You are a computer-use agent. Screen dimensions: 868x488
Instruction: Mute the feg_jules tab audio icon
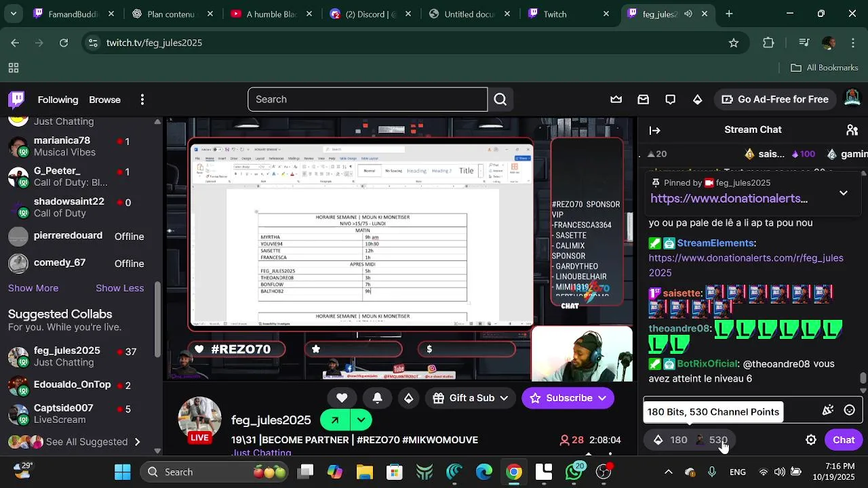(688, 14)
